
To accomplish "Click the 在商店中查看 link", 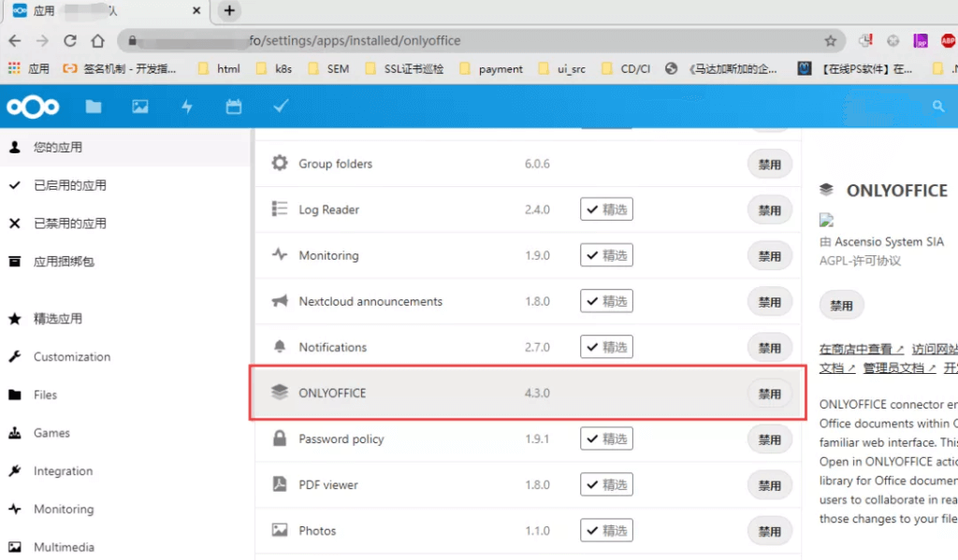I will pyautogui.click(x=862, y=349).
